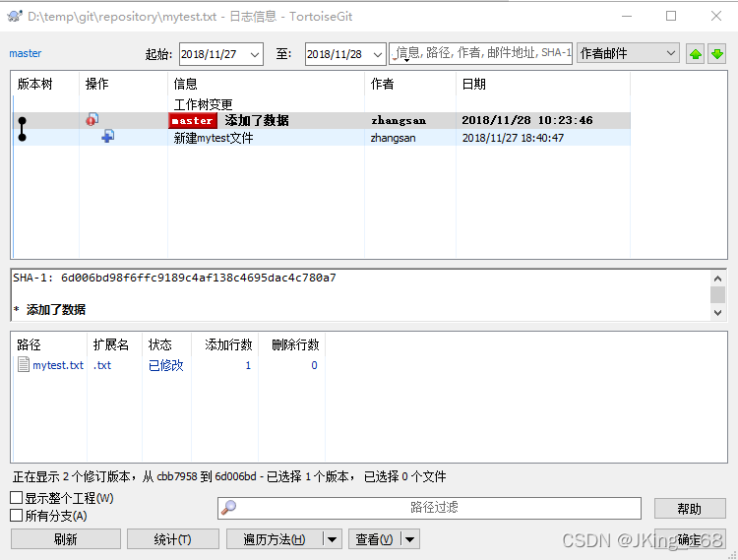
Task: Maximize the TortoiseGit log window
Action: pyautogui.click(x=671, y=16)
